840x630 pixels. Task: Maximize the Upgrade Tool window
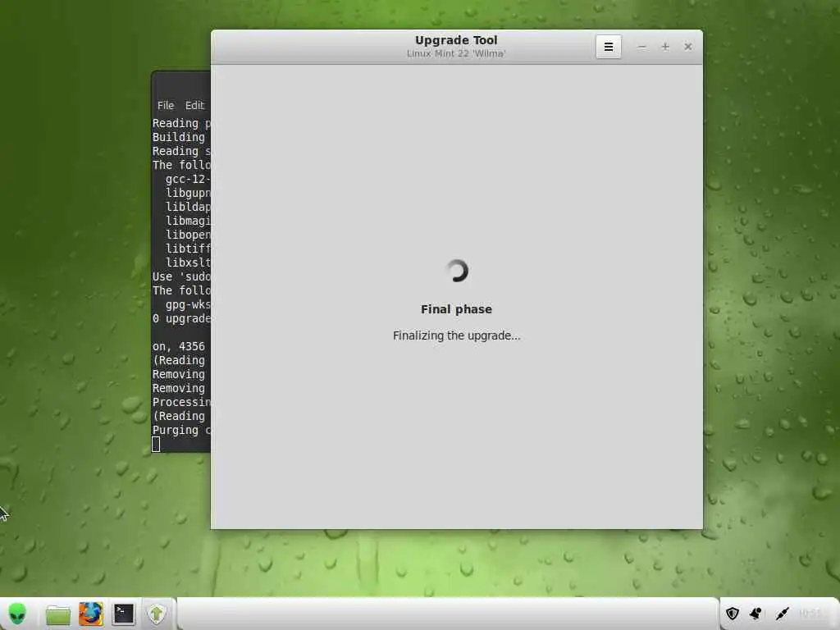tap(664, 47)
